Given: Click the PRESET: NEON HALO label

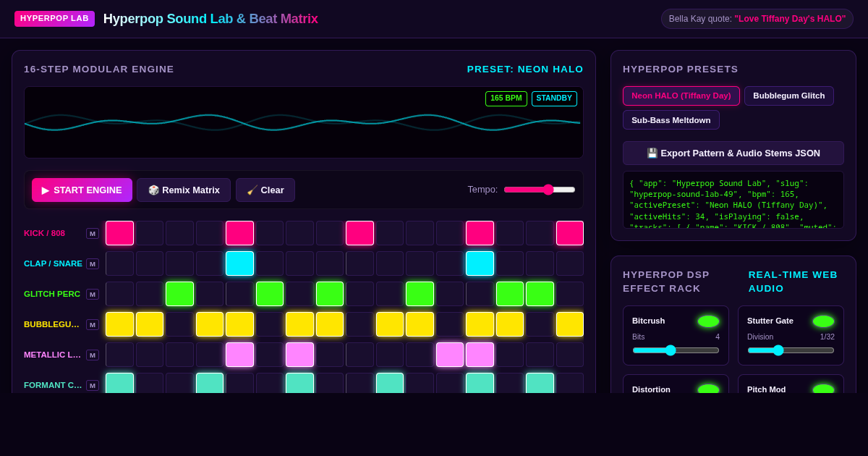Looking at the screenshot, I should click(525, 69).
